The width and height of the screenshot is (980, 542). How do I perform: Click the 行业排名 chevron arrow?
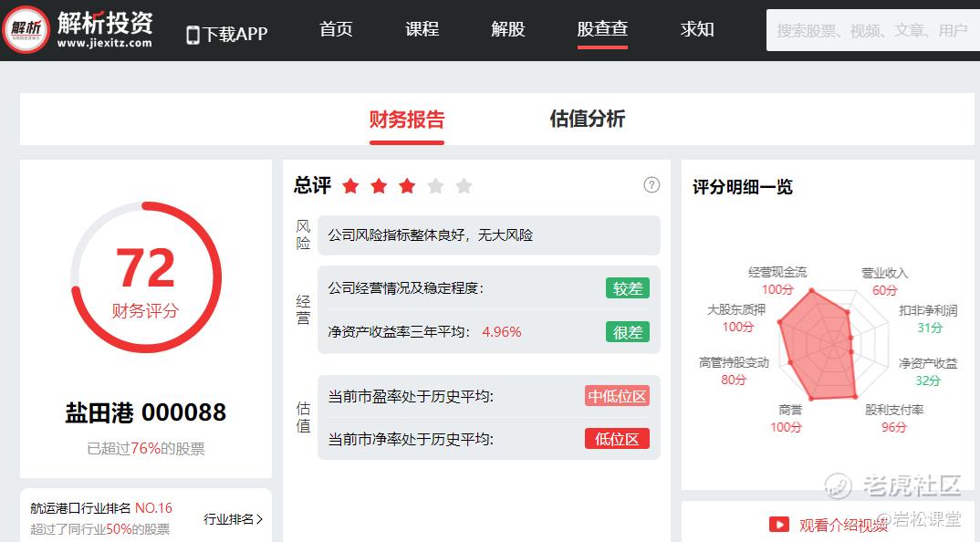259,519
